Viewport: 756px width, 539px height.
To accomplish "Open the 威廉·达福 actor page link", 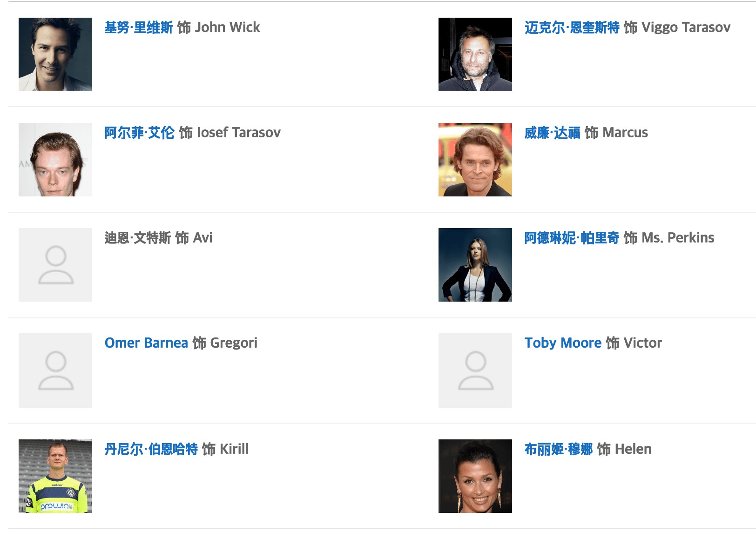I will (552, 133).
